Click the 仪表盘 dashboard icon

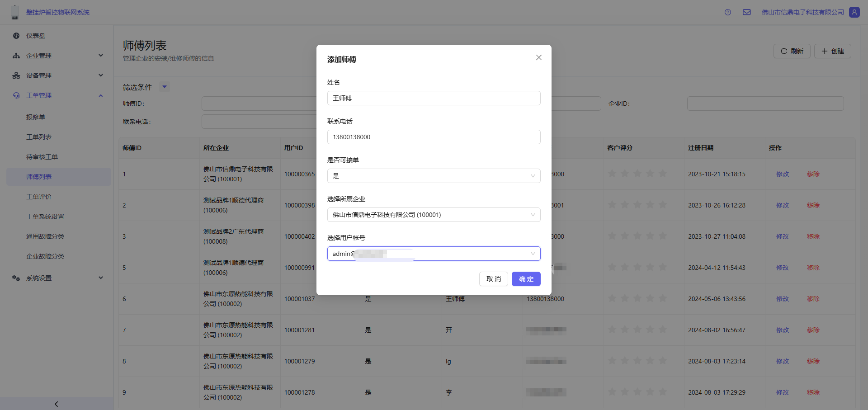[16, 36]
